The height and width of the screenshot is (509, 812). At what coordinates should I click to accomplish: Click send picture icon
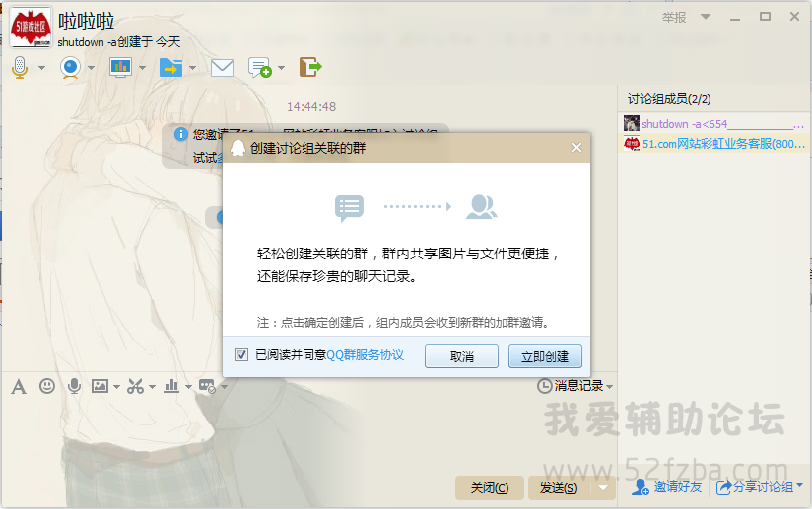pyautogui.click(x=100, y=386)
